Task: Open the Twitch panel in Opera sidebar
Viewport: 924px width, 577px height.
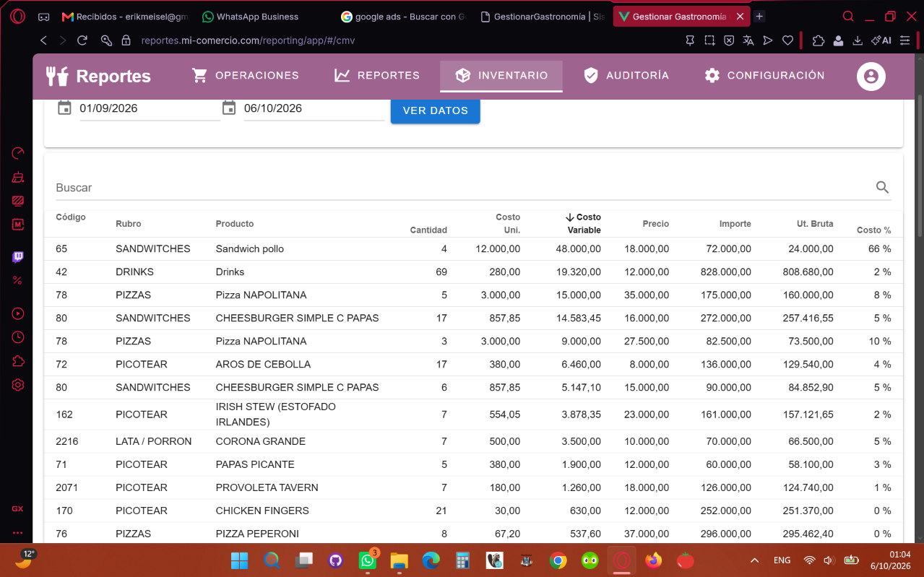Action: (18, 257)
